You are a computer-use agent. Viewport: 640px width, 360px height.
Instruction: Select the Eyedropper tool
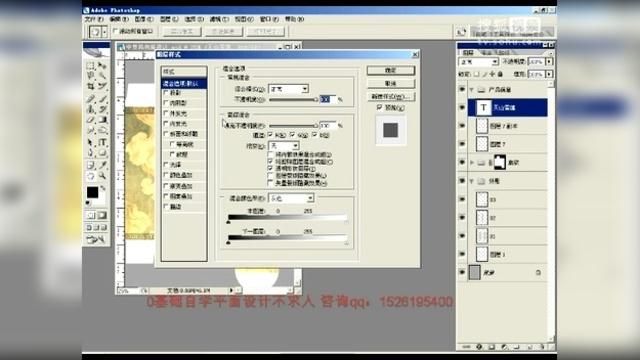pyautogui.click(x=102, y=165)
